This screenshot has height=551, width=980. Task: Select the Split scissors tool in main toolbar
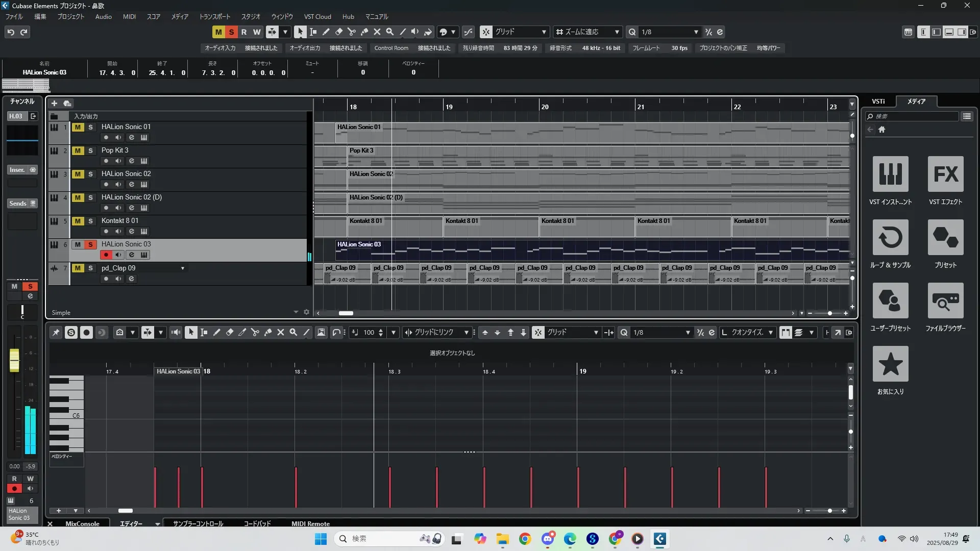click(x=352, y=32)
